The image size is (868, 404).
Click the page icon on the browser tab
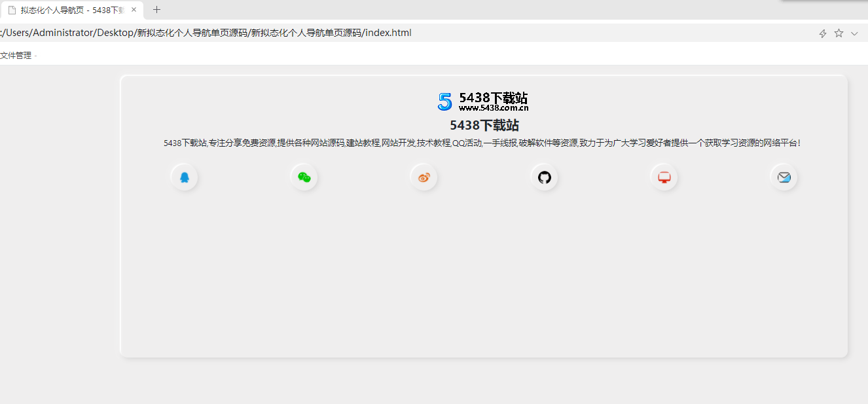click(x=12, y=10)
